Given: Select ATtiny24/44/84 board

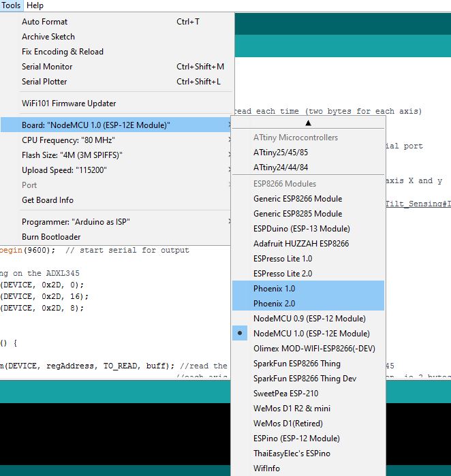Looking at the screenshot, I should [308, 168].
